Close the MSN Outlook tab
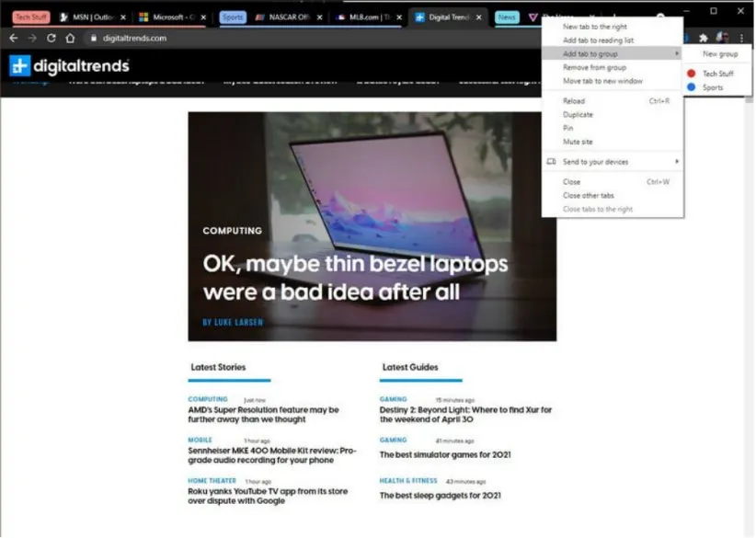Viewport: 756px width, 538px height. pyautogui.click(x=123, y=17)
